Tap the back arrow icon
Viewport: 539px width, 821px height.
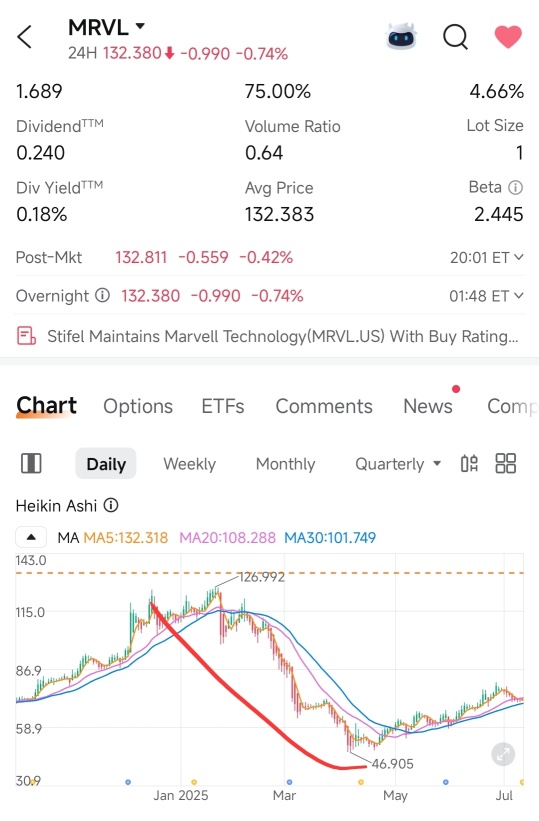click(x=24, y=37)
